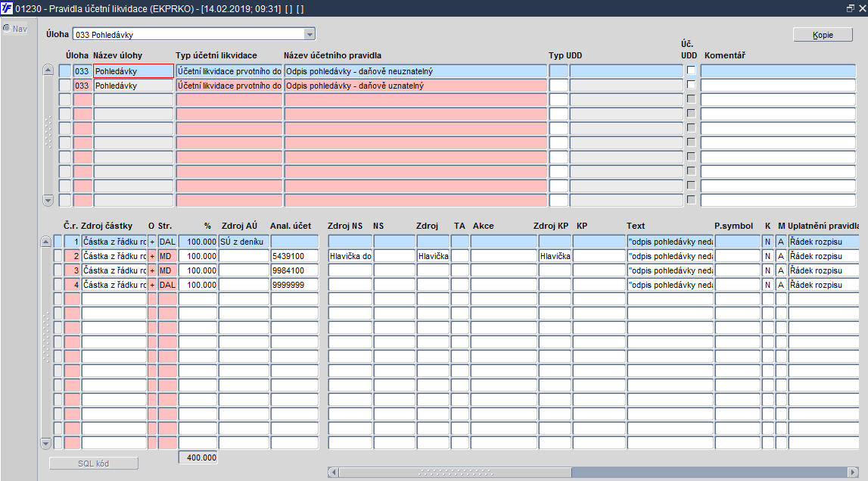Select the Nav radio button

[7, 28]
